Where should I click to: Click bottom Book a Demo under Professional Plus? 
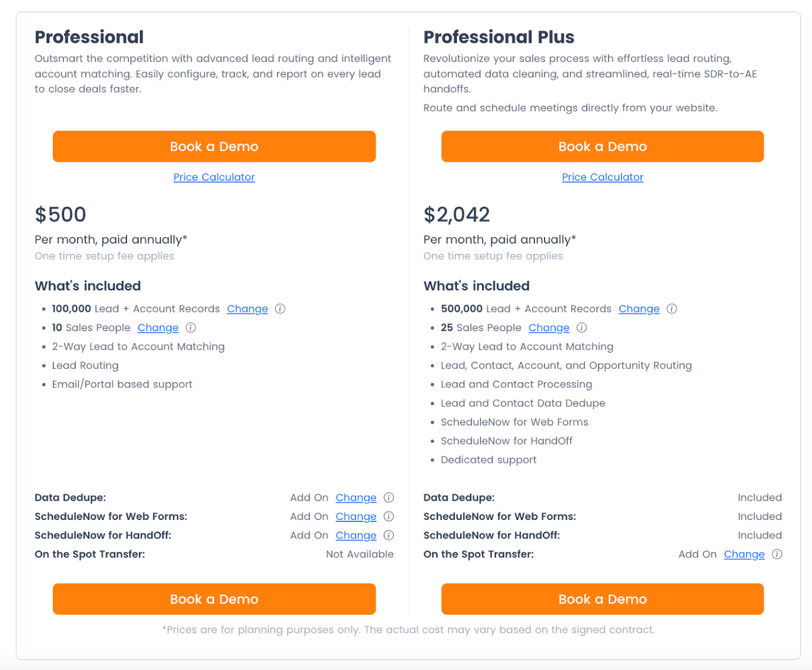pyautogui.click(x=602, y=599)
